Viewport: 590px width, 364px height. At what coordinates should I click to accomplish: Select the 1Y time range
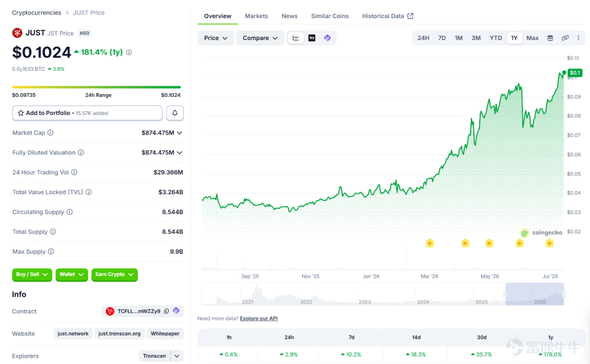pyautogui.click(x=514, y=38)
